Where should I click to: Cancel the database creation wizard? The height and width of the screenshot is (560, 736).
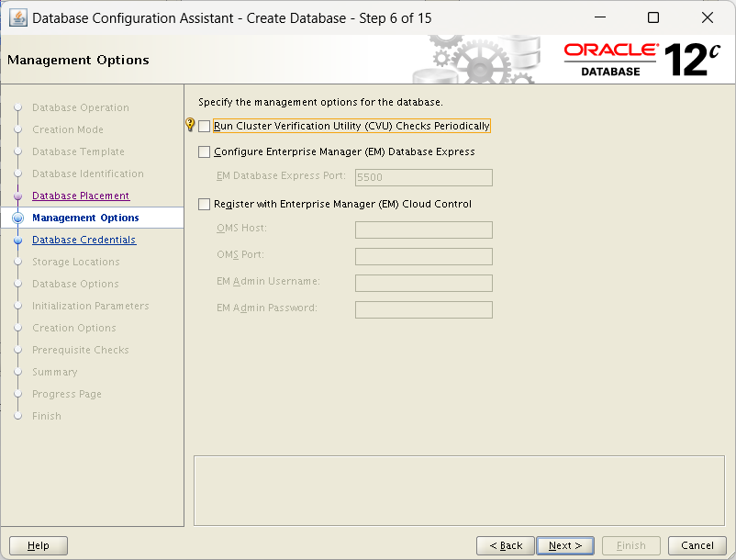point(697,545)
